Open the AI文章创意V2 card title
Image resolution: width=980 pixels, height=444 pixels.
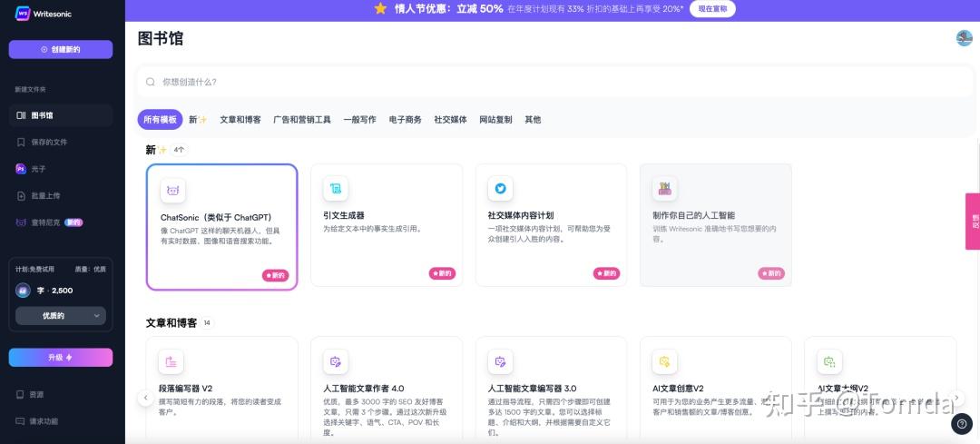678,389
